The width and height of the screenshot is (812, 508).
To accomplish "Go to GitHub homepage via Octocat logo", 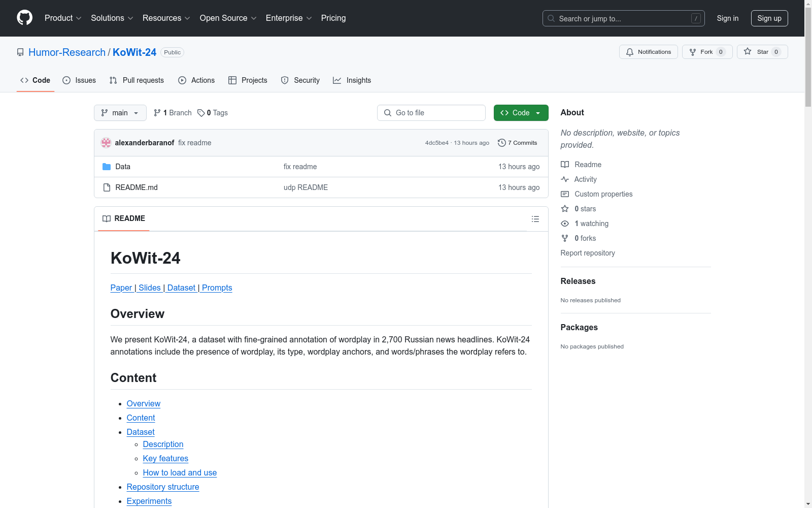I will [x=24, y=18].
